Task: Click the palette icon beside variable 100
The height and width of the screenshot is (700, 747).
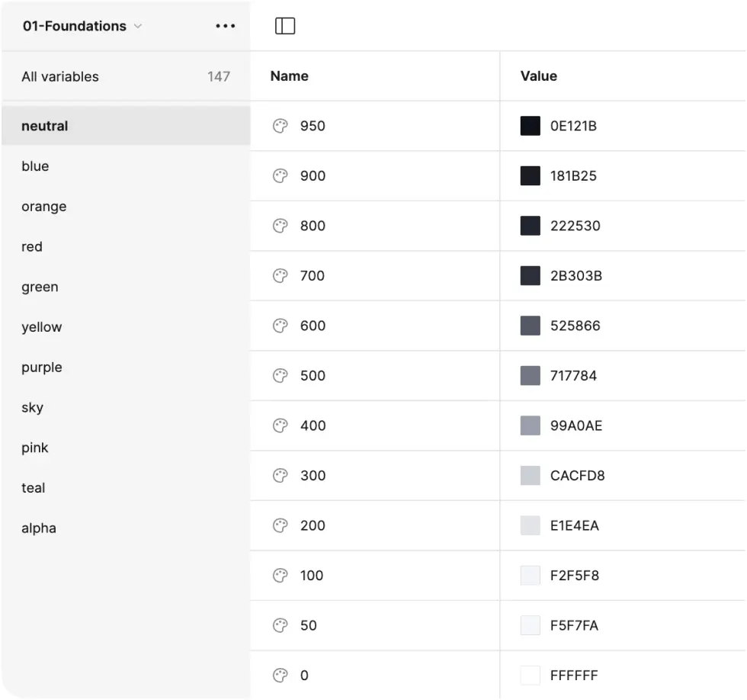Action: 281,575
